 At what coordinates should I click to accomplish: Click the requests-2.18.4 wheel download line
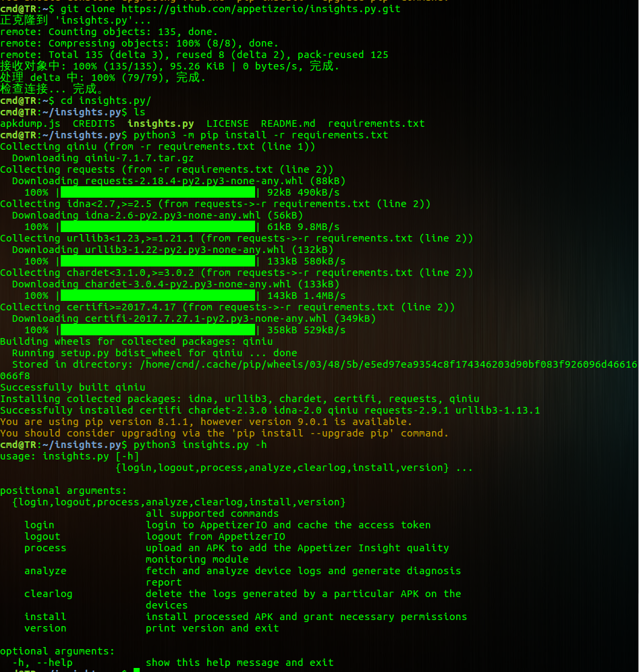[x=179, y=181]
